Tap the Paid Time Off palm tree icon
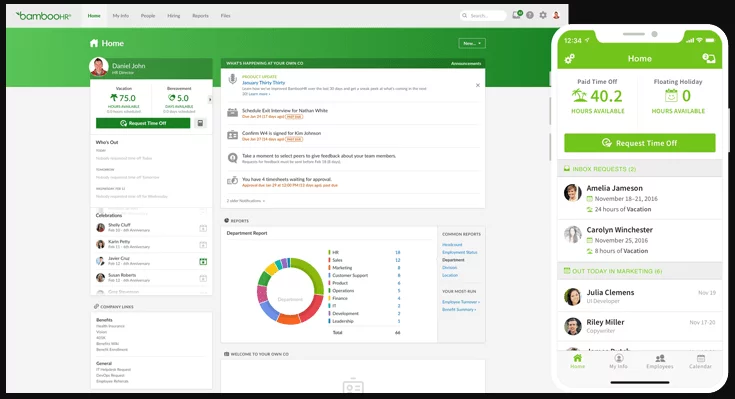The image size is (735, 399). tap(579, 96)
